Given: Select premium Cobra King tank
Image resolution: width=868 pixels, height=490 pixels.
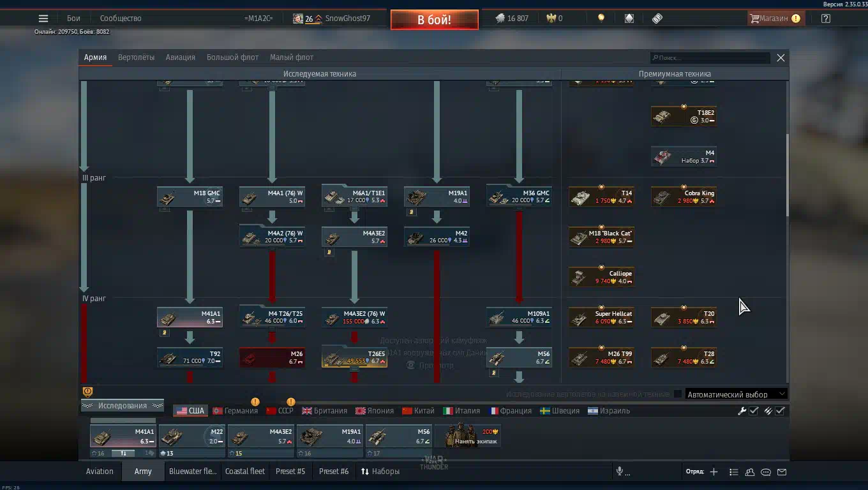Looking at the screenshot, I should click(684, 197).
